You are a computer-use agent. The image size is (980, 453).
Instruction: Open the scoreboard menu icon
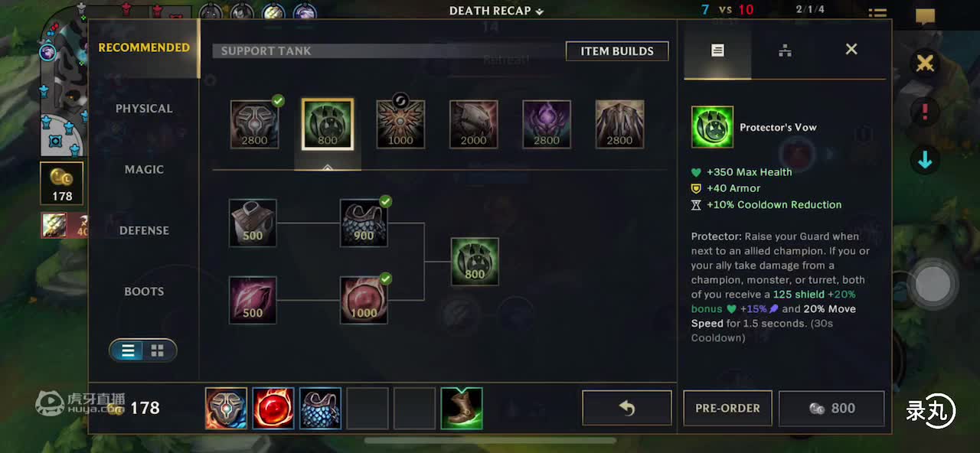877,12
